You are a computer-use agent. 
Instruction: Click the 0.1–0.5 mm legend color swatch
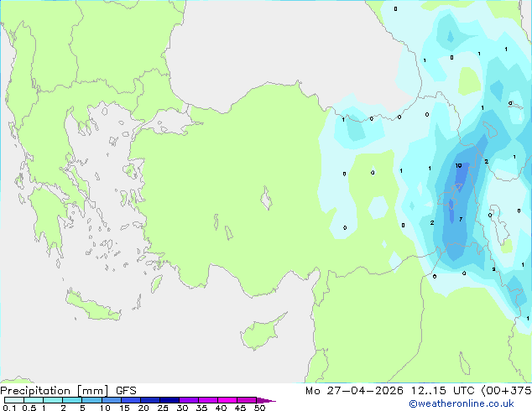14,400
